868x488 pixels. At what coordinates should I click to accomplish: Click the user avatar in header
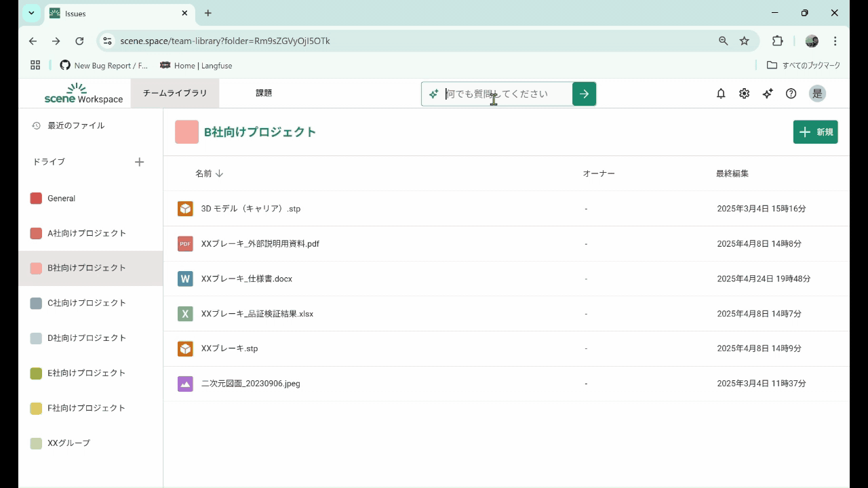(x=817, y=94)
